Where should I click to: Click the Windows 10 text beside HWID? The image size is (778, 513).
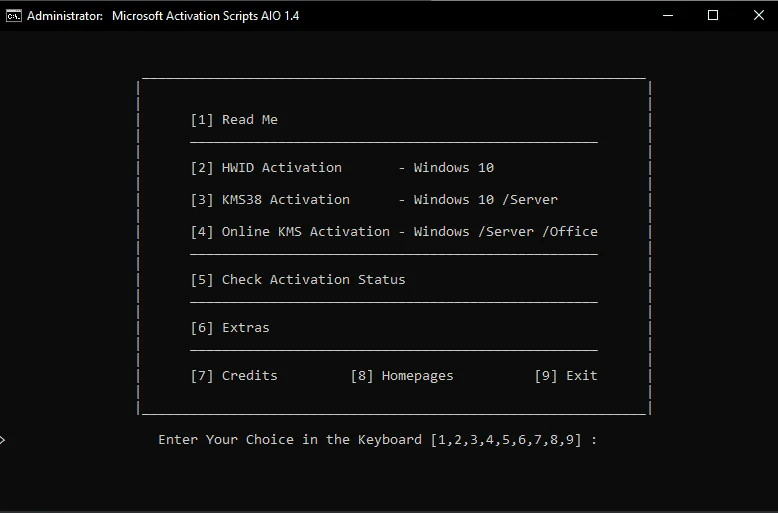coord(454,168)
